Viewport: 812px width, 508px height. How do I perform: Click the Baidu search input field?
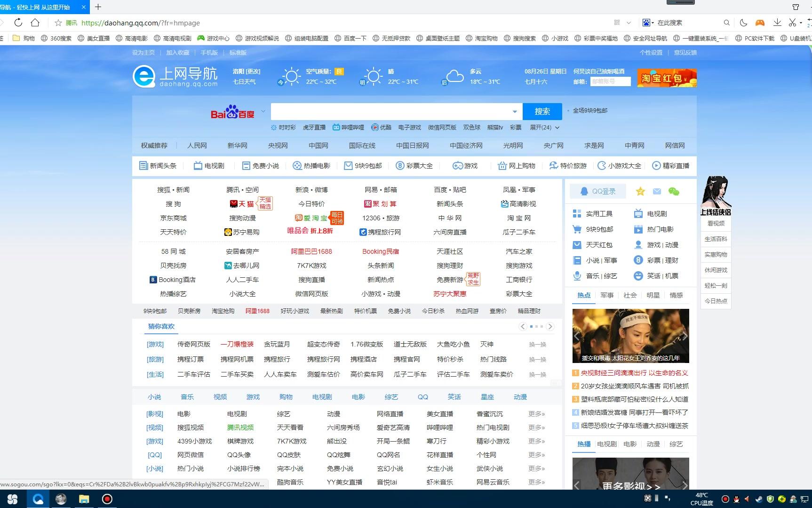(x=390, y=112)
